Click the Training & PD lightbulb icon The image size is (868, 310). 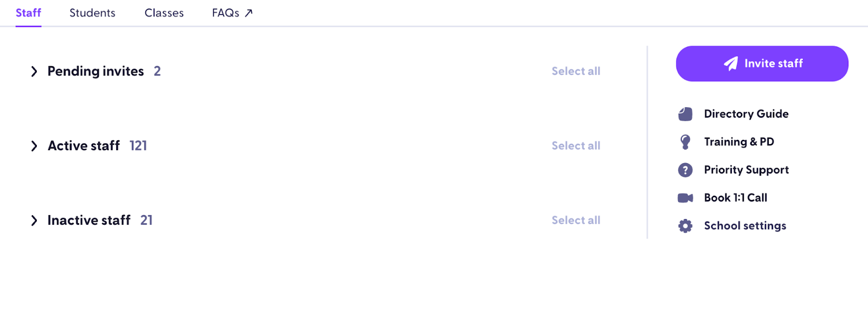[685, 142]
